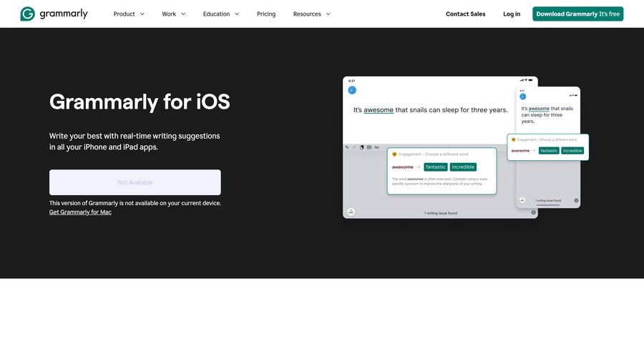Go to the Pricing page
The height and width of the screenshot is (346, 644).
coord(266,14)
